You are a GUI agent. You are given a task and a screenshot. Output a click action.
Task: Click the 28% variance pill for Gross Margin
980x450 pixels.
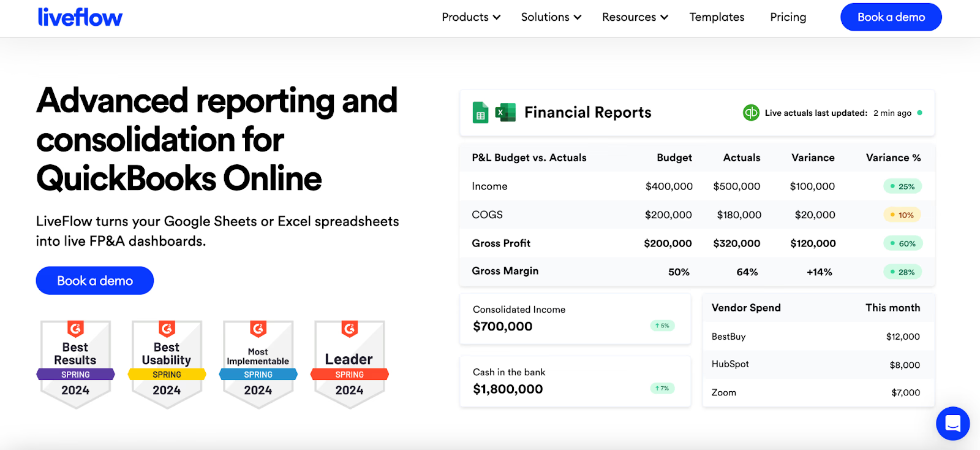click(902, 272)
